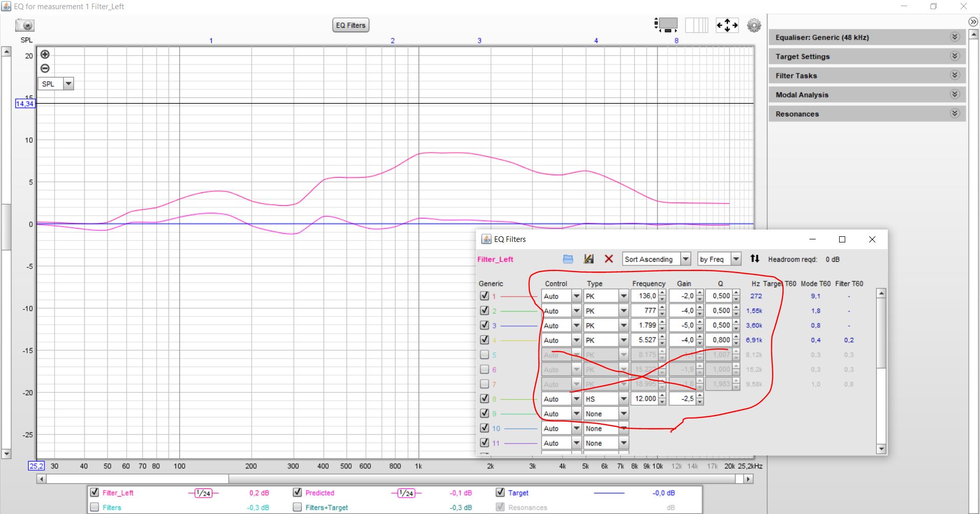Open Filter_Left smoothing 1/24 selector
This screenshot has width=980, height=514.
click(203, 493)
